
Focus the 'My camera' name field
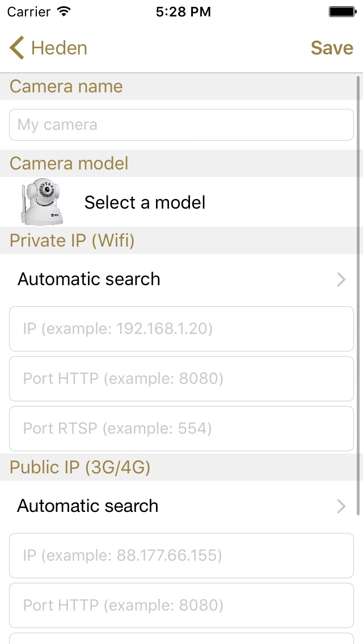[x=181, y=125]
